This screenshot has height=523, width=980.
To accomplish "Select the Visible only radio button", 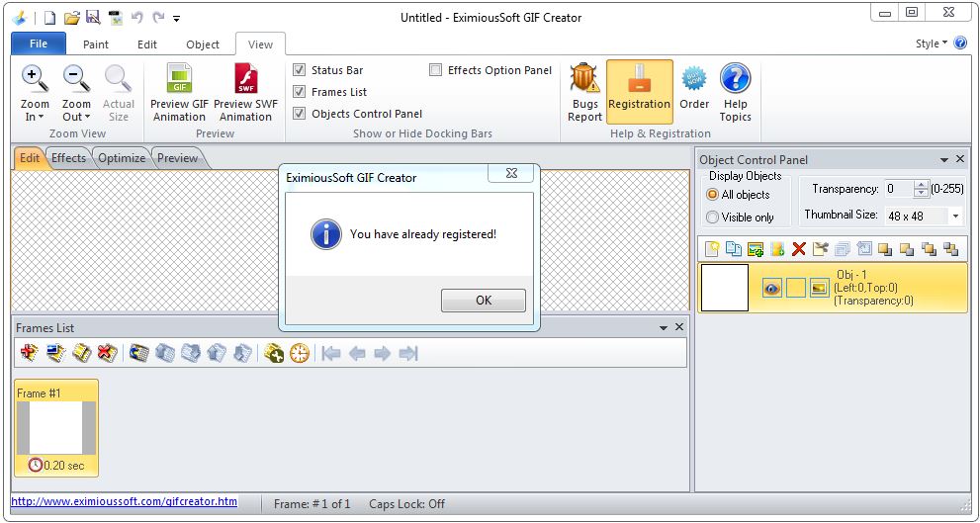I will [712, 218].
